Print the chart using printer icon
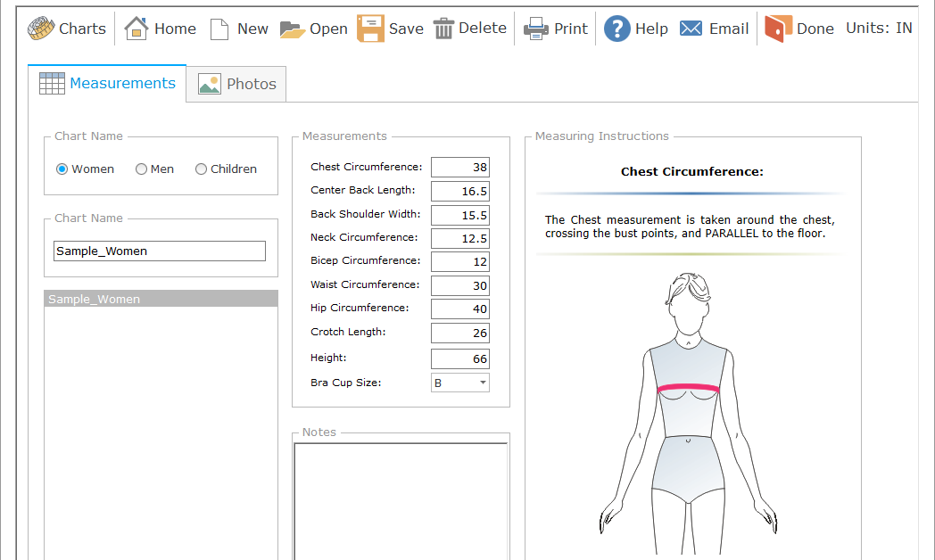 pyautogui.click(x=535, y=29)
